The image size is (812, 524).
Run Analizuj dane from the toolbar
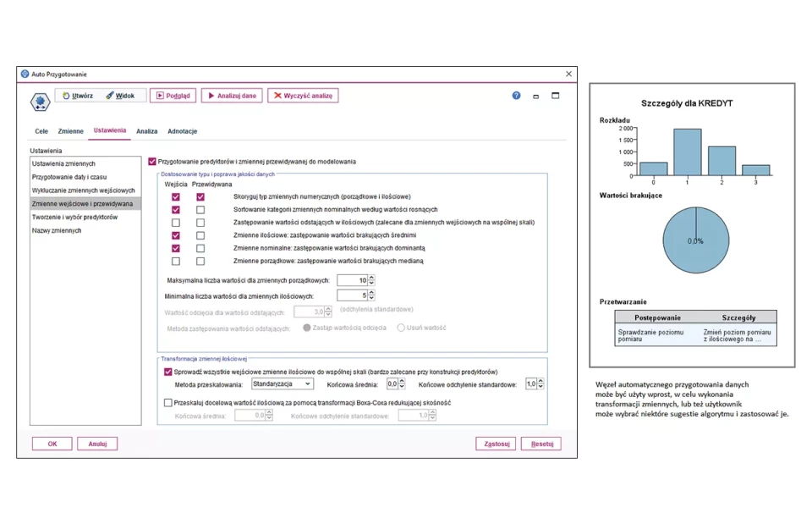[231, 96]
